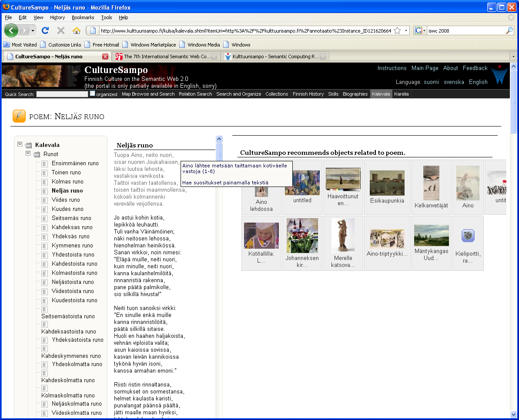Switch to the Kulttuurisampo - Semantic Computing tab

(x=275, y=57)
